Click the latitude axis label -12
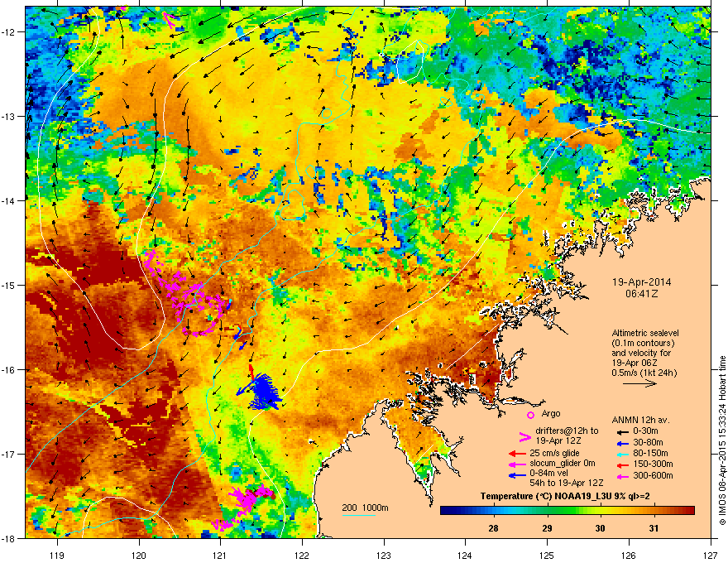Screen dimensions: 728x563 point(9,32)
